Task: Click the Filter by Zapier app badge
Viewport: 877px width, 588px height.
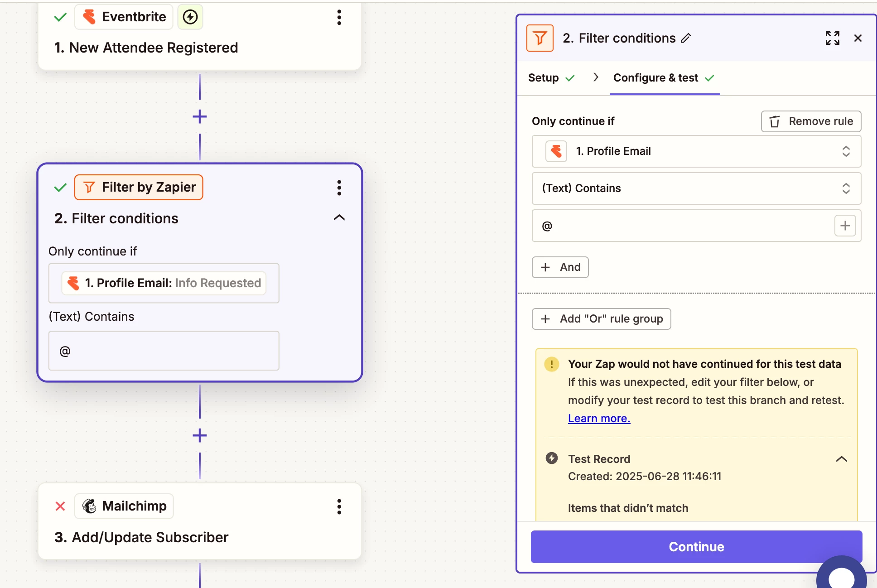Action: tap(139, 187)
